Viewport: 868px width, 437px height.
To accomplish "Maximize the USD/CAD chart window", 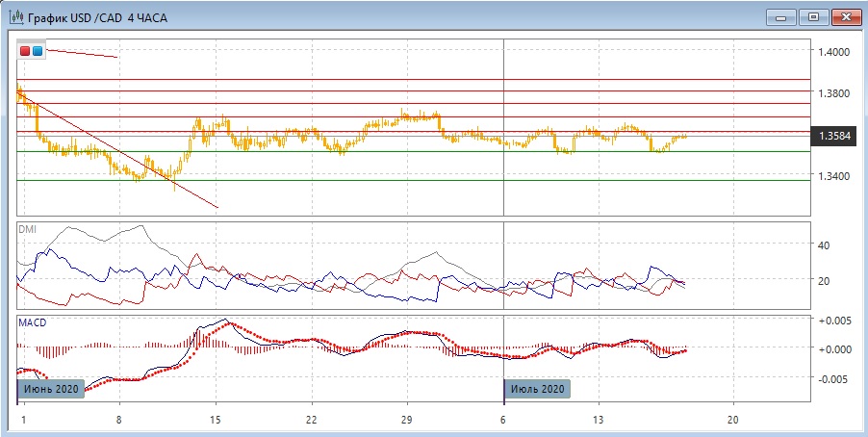I will tap(813, 16).
